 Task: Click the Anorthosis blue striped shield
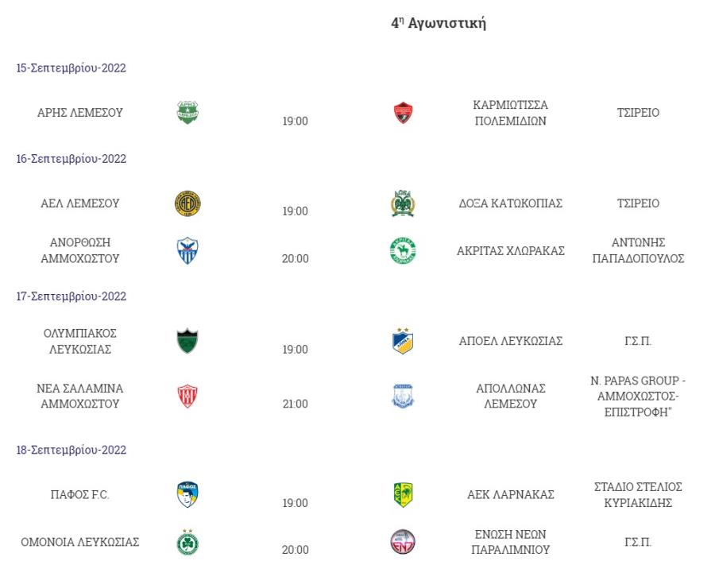coord(187,250)
